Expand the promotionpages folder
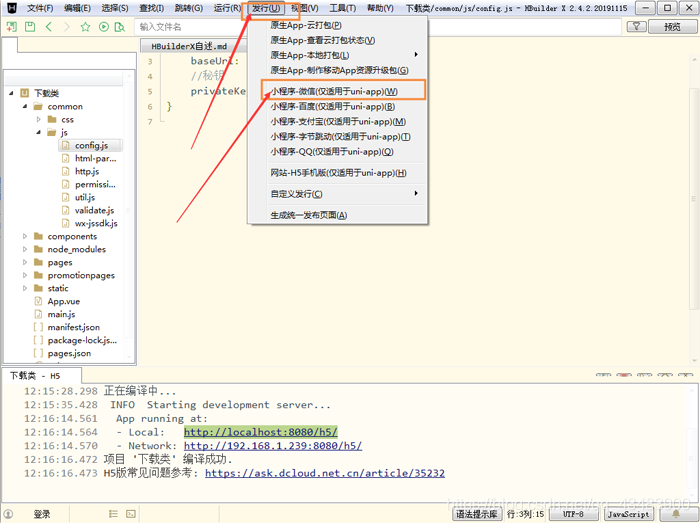 pyautogui.click(x=25, y=275)
